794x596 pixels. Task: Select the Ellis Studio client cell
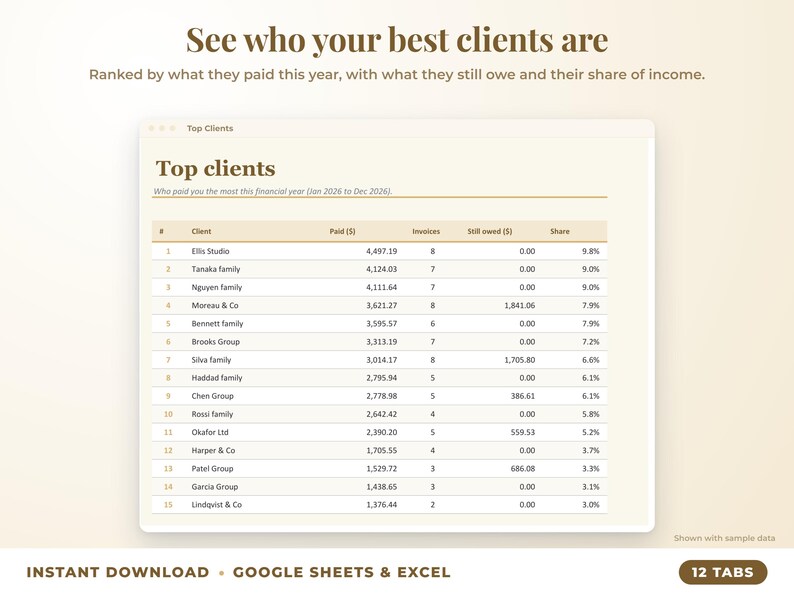point(210,251)
